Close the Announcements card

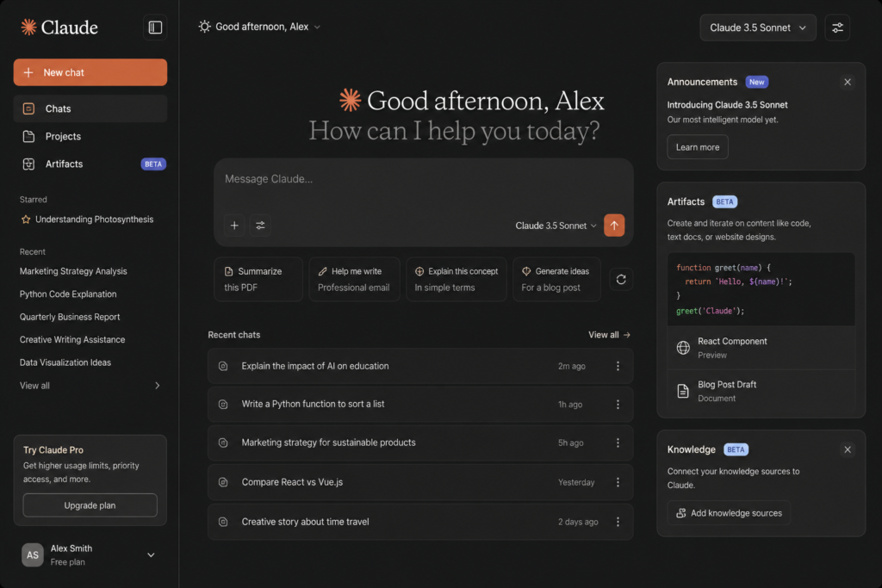848,82
